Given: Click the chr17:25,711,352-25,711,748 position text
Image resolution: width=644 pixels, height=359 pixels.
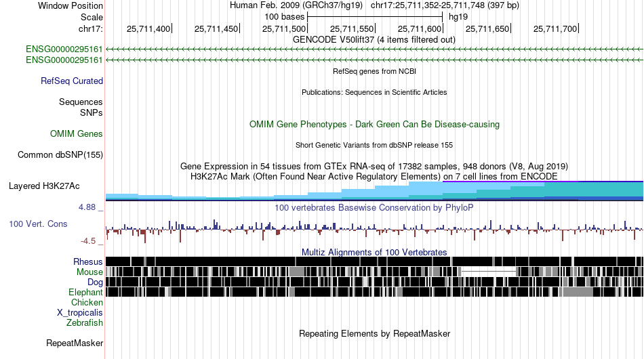Looking at the screenshot, I should pyautogui.click(x=445, y=5).
